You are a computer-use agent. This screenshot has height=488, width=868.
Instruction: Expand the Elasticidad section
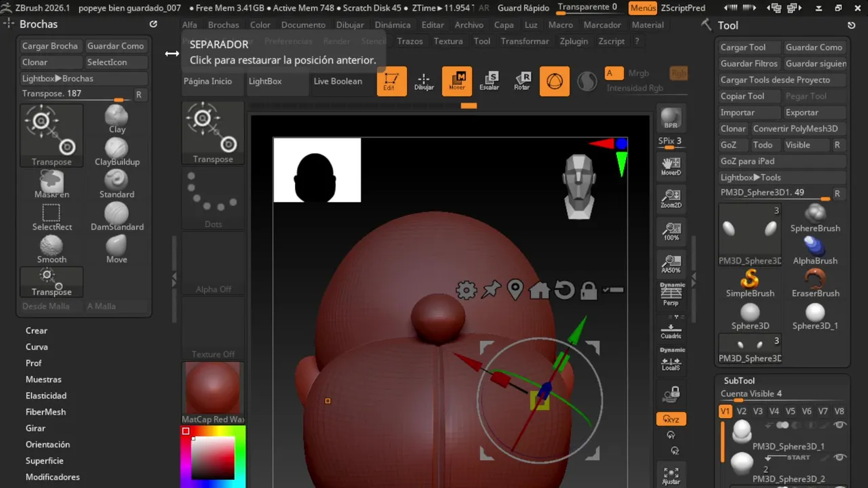click(46, 396)
